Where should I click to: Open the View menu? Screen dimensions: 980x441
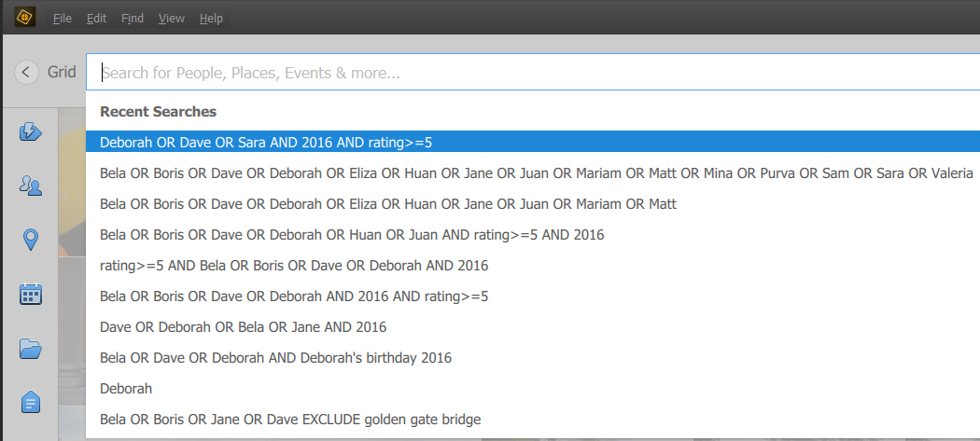172,19
